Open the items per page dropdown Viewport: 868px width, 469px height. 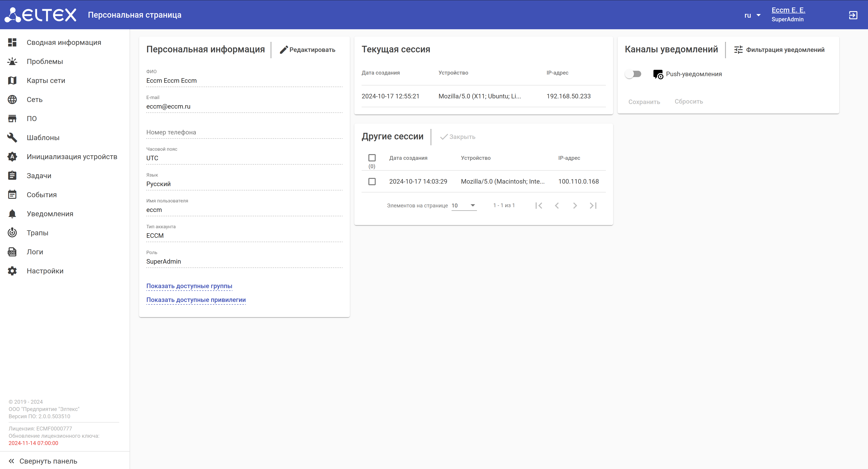pyautogui.click(x=464, y=205)
